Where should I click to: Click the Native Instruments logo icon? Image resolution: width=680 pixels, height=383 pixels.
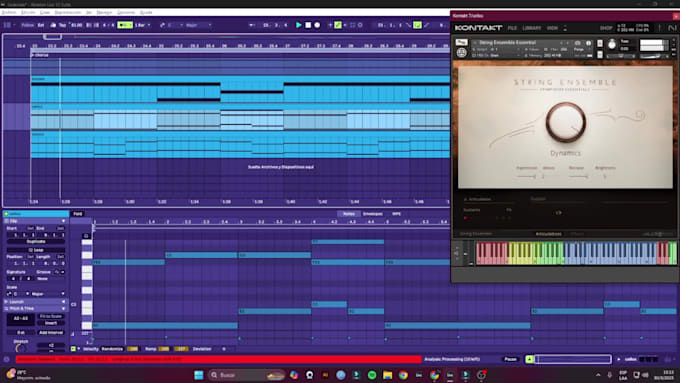click(x=672, y=28)
